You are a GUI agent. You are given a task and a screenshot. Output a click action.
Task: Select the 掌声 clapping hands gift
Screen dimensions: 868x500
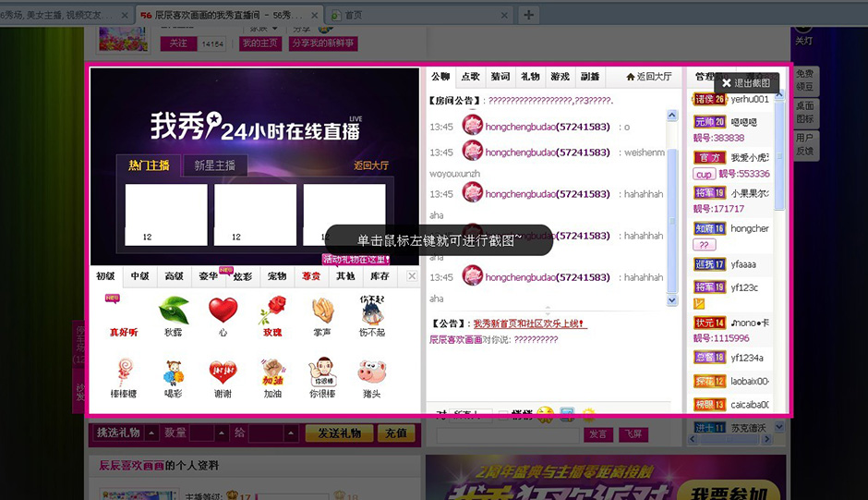[322, 316]
